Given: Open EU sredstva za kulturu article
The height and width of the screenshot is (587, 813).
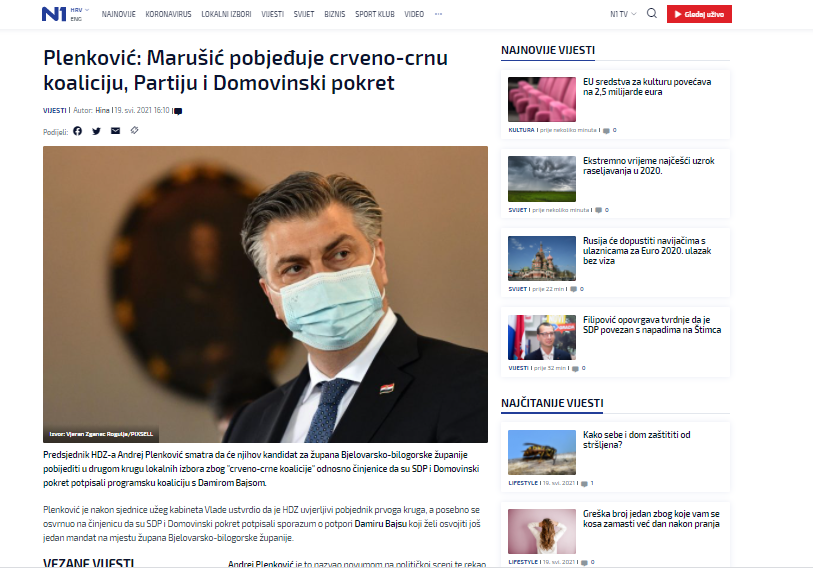Looking at the screenshot, I should 647,87.
